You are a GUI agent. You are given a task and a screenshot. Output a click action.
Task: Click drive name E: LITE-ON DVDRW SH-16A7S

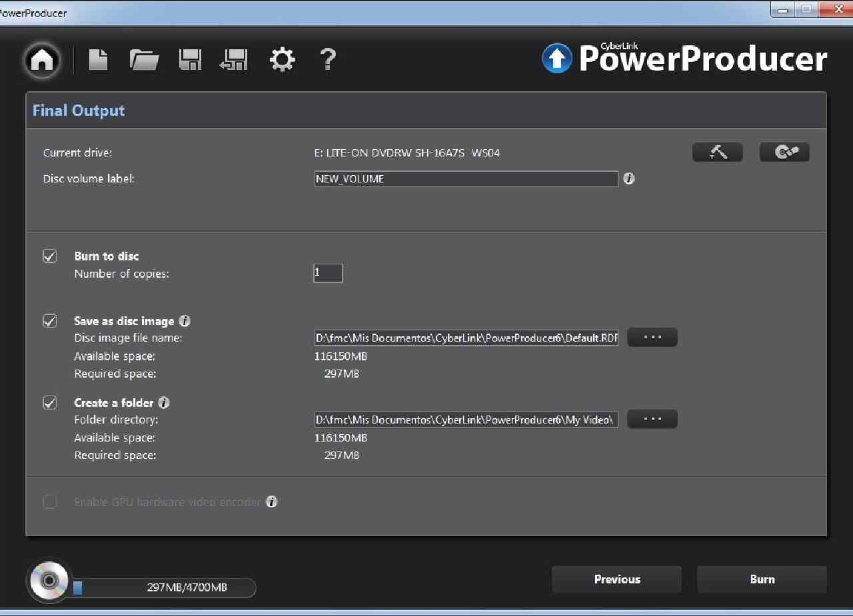click(407, 153)
